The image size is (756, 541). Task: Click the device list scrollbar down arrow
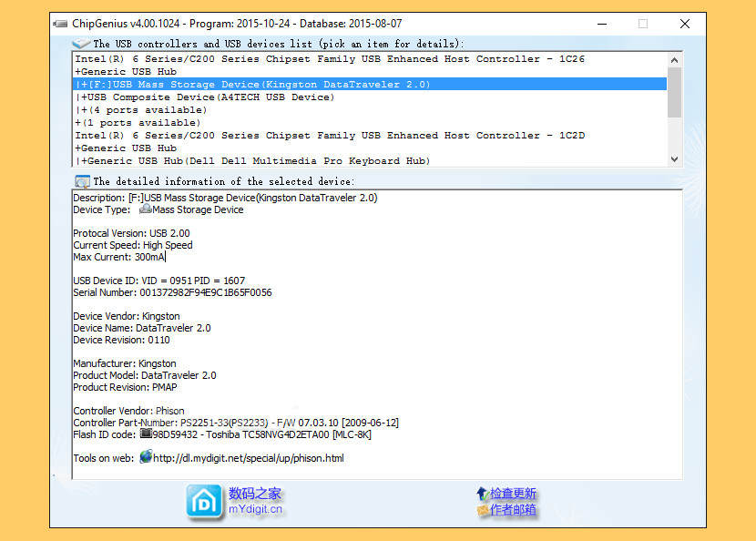coord(674,158)
